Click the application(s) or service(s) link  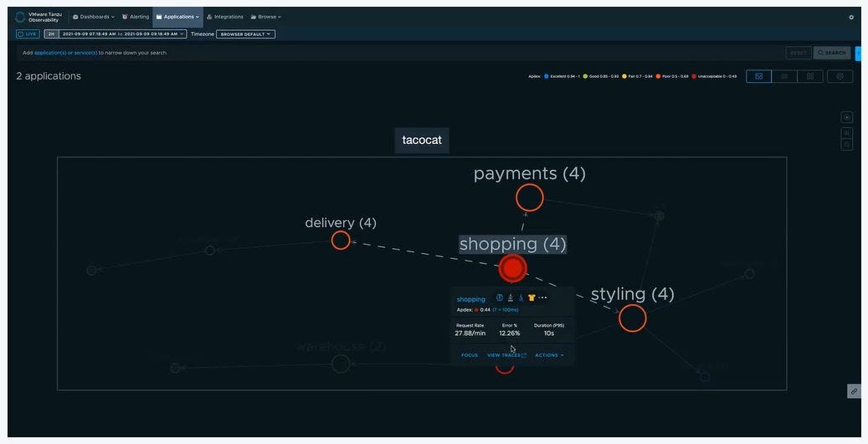click(66, 53)
